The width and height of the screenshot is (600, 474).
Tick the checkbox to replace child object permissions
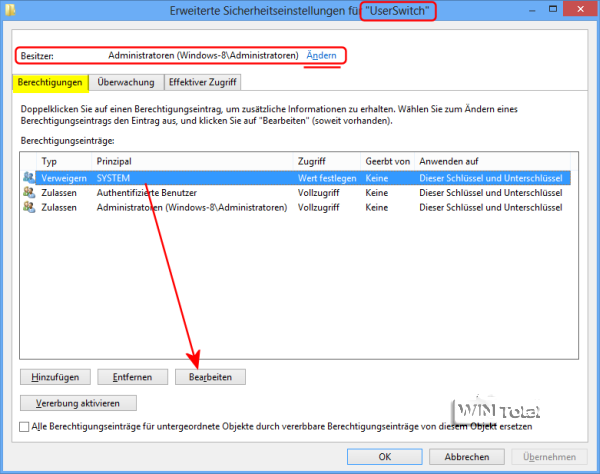[x=24, y=427]
